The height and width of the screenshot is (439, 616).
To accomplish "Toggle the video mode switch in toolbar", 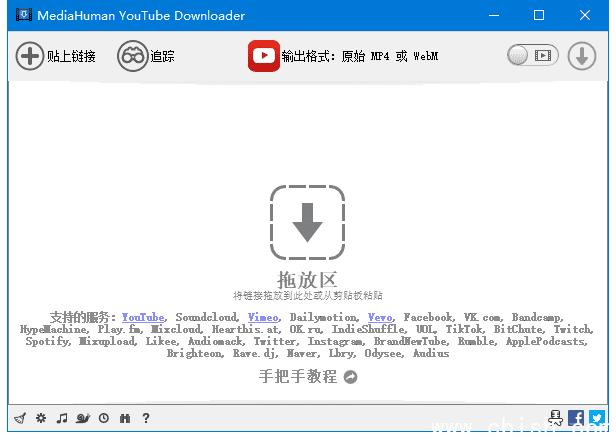I will (532, 57).
